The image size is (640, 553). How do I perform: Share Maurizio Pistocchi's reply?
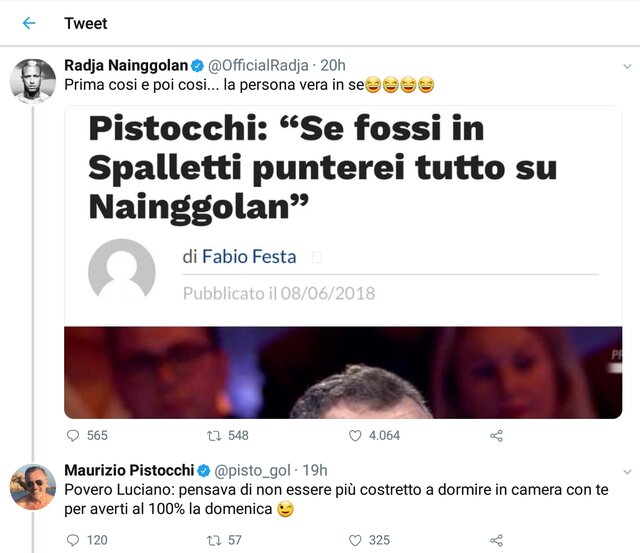coord(496,540)
